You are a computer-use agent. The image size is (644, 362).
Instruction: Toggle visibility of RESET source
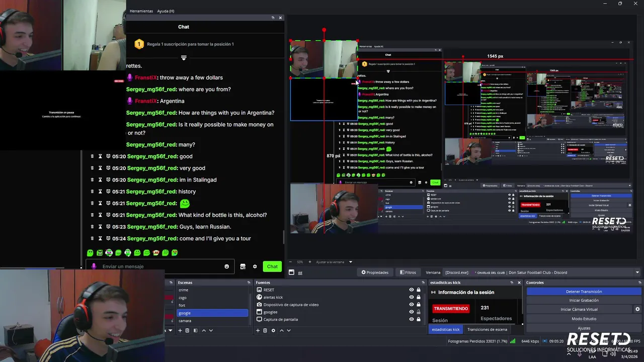(412, 290)
